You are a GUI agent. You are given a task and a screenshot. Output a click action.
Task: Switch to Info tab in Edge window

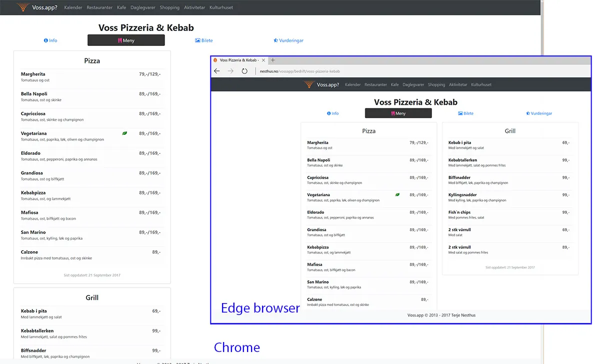click(x=332, y=113)
